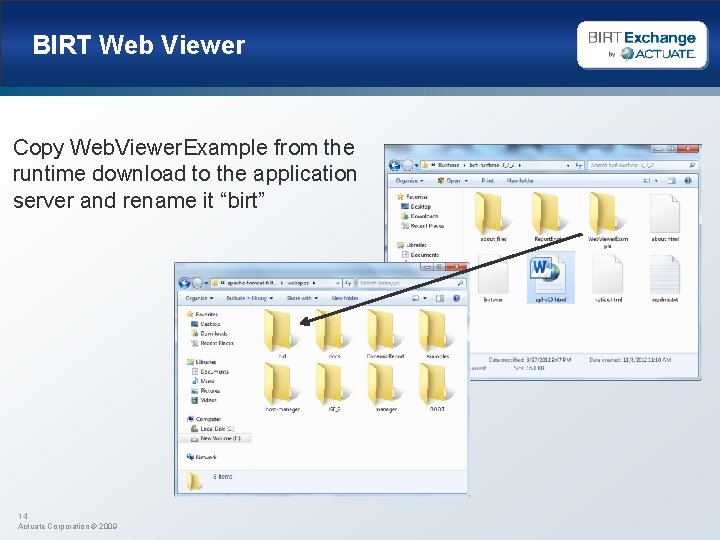Close the webapps explorer window
720x540 pixels.
click(x=457, y=267)
